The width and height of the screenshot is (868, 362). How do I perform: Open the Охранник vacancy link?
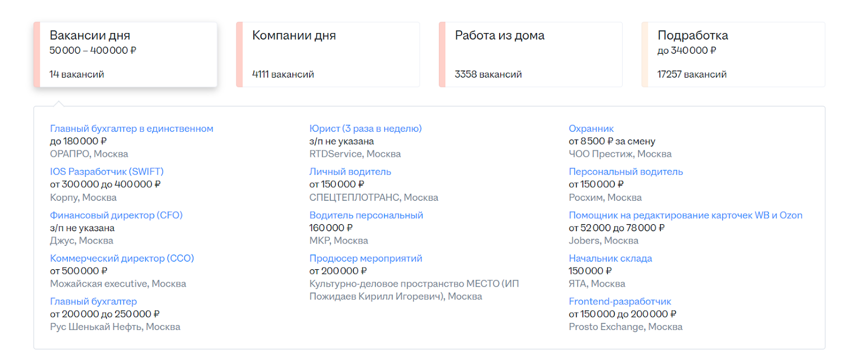coord(591,129)
